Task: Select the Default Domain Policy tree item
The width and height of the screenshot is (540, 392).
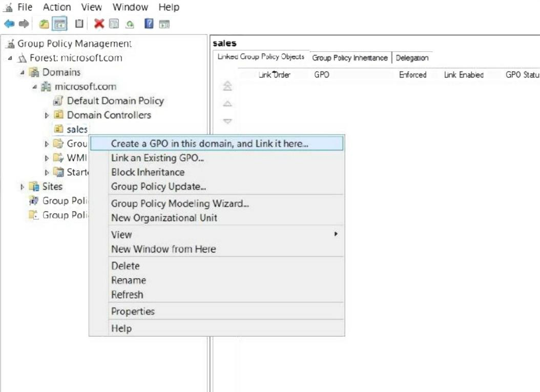Action: (115, 101)
